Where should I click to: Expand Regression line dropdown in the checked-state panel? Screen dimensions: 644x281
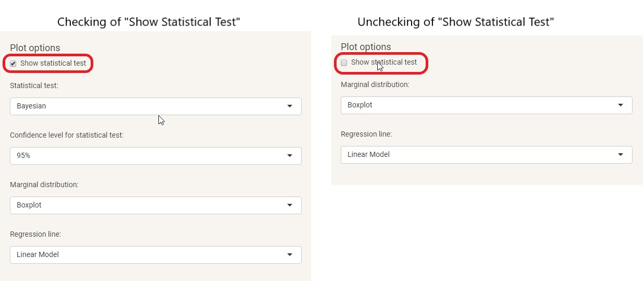(x=155, y=255)
